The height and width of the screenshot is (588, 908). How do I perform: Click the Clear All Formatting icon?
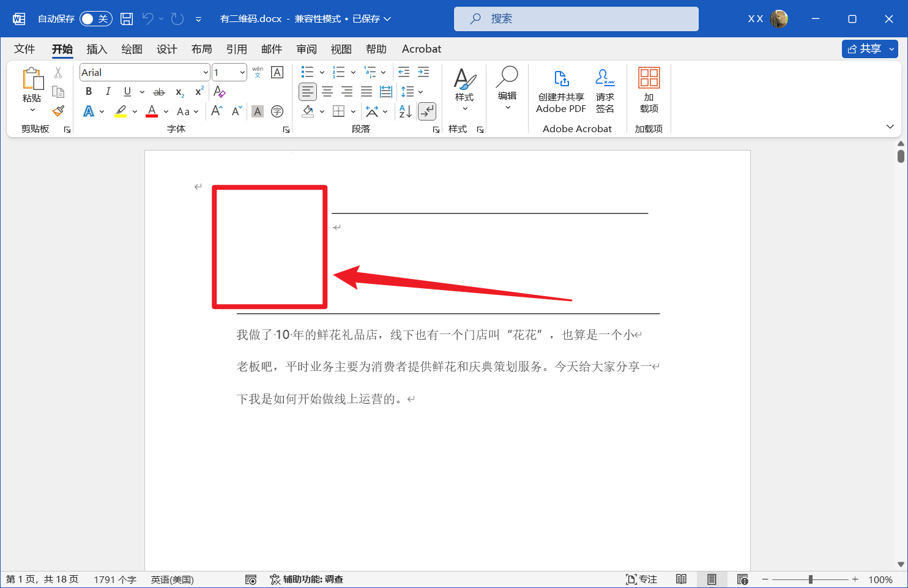coord(220,92)
